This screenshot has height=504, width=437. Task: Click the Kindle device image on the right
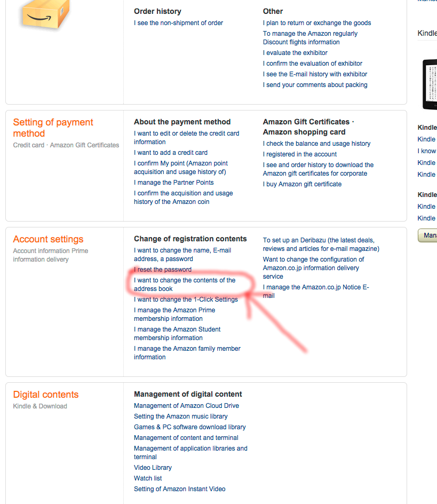point(430,84)
